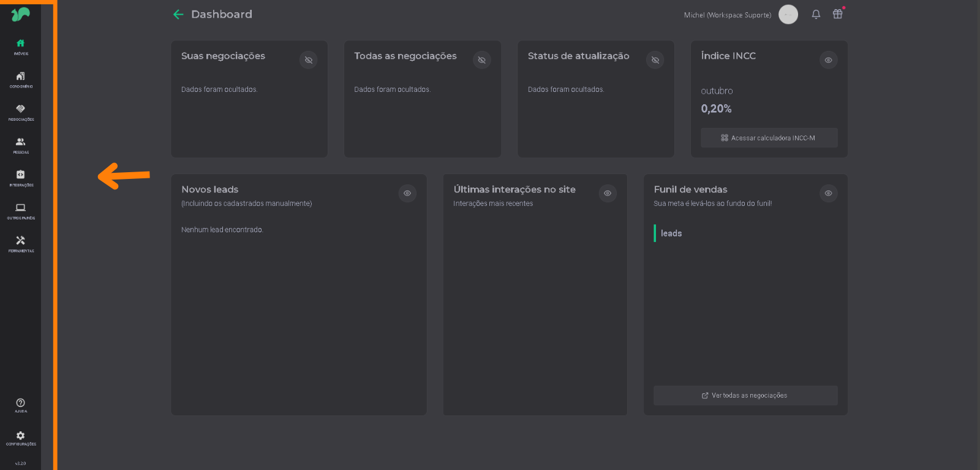
Task: Hide the Índice INCC card data
Action: (x=828, y=60)
